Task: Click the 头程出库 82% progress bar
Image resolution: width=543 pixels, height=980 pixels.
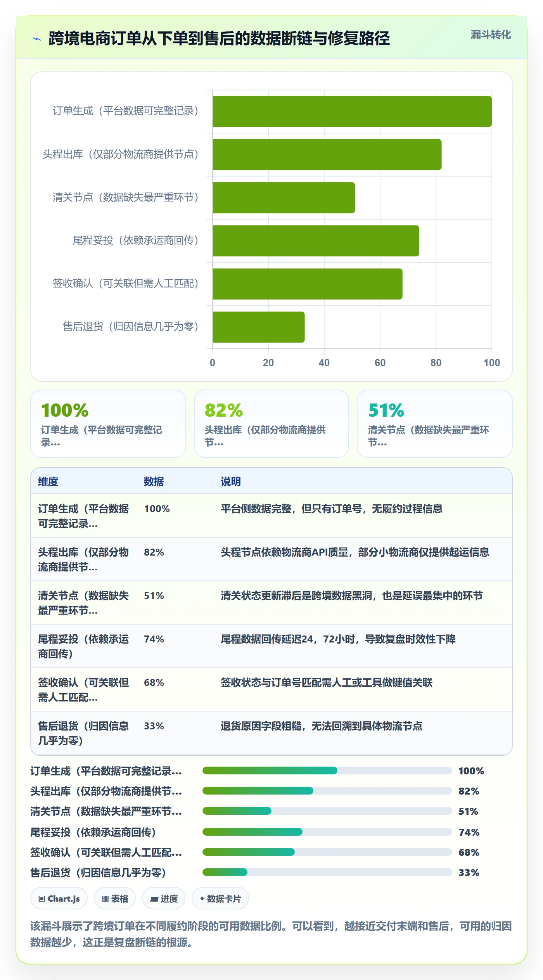Action: coord(327,791)
